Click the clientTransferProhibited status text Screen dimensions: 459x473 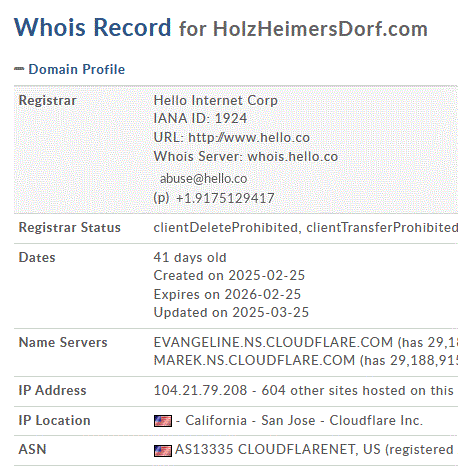[x=382, y=228]
